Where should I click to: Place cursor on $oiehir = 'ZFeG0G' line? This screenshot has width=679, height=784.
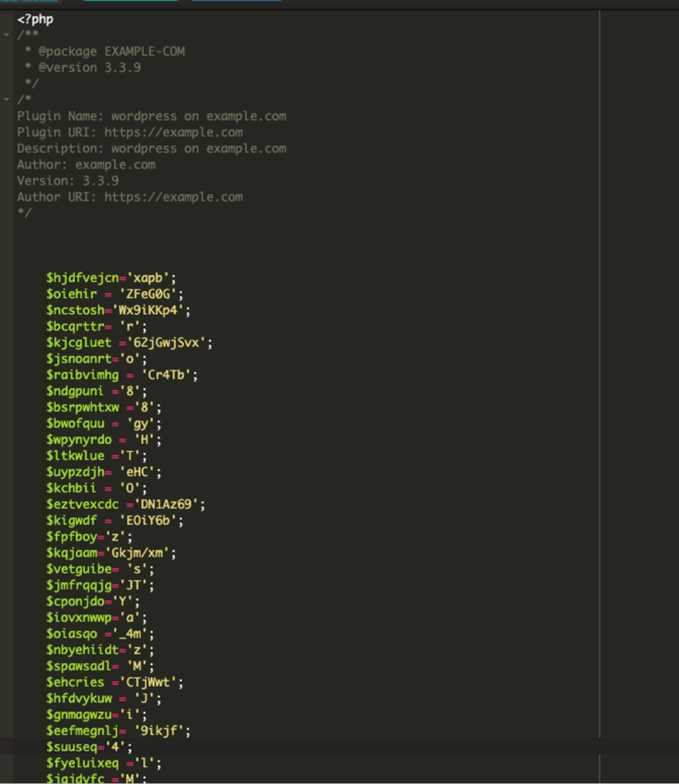click(x=115, y=294)
